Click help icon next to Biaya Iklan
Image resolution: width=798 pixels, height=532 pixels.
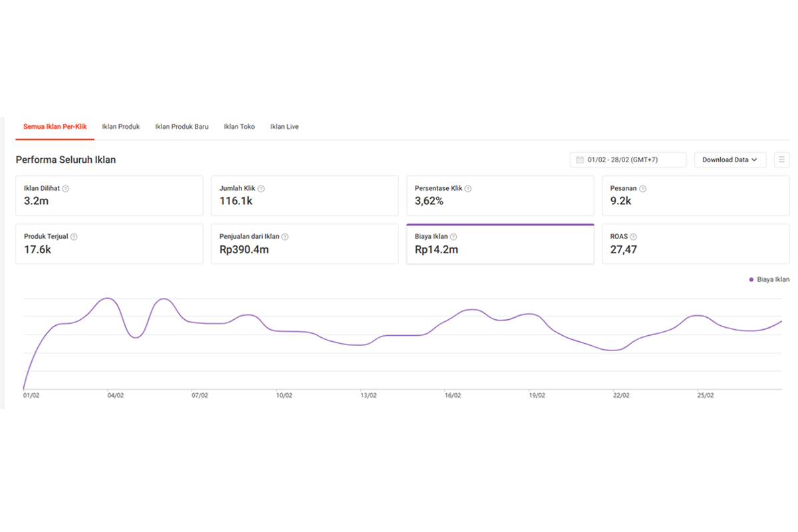[454, 237]
